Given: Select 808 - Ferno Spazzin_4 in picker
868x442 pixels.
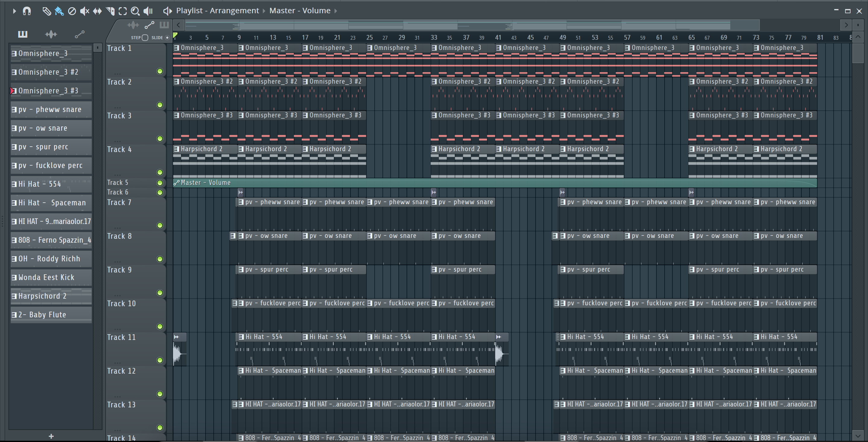Looking at the screenshot, I should click(51, 240).
